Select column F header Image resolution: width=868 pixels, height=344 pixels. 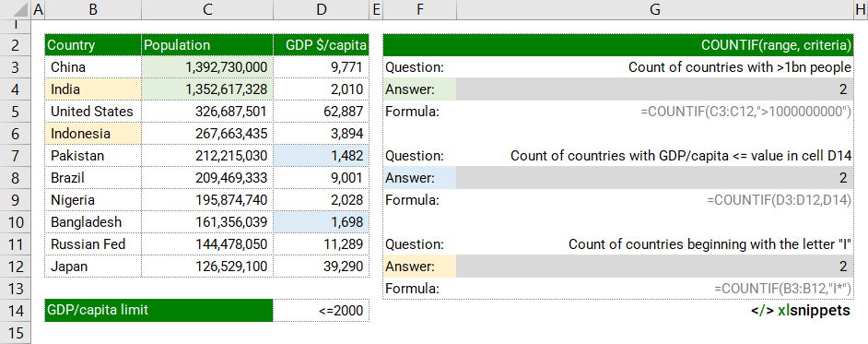click(x=419, y=9)
